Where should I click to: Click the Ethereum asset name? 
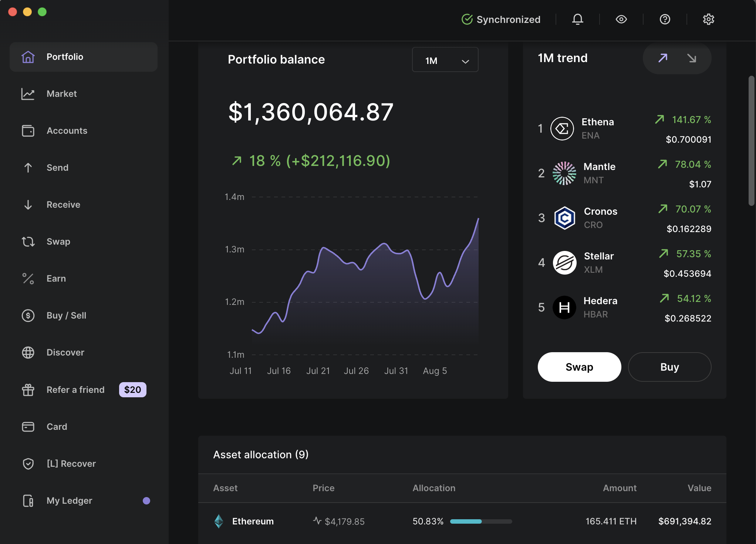pos(253,521)
